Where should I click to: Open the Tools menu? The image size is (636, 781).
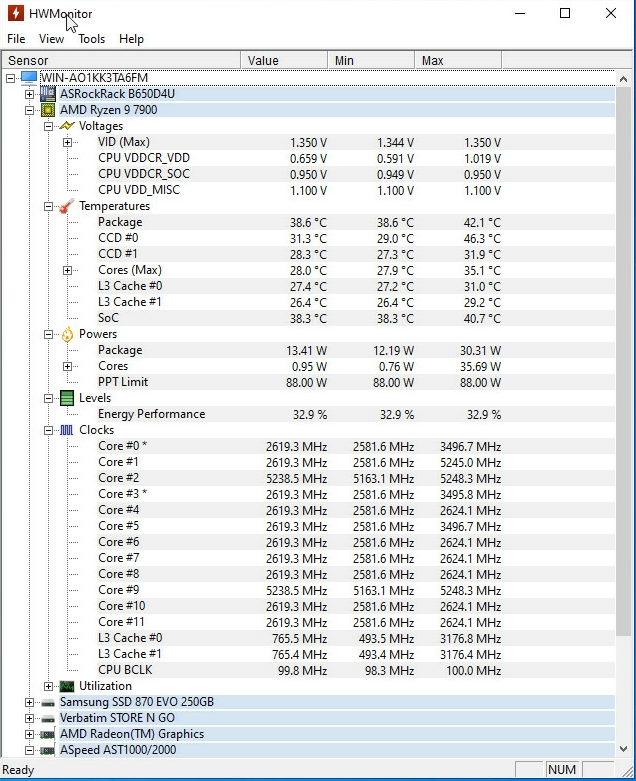[92, 39]
